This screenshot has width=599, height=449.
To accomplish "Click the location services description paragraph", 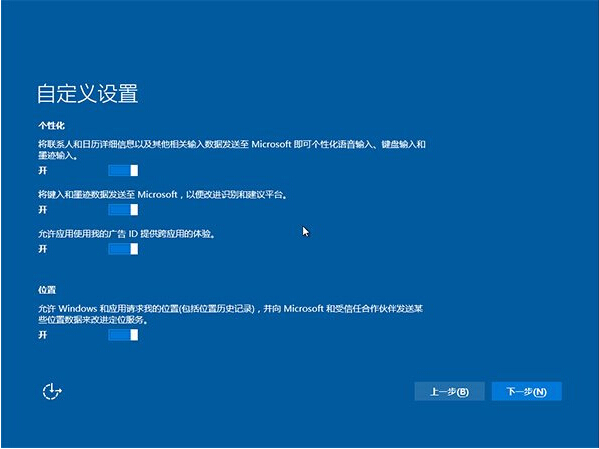I will click(x=230, y=314).
